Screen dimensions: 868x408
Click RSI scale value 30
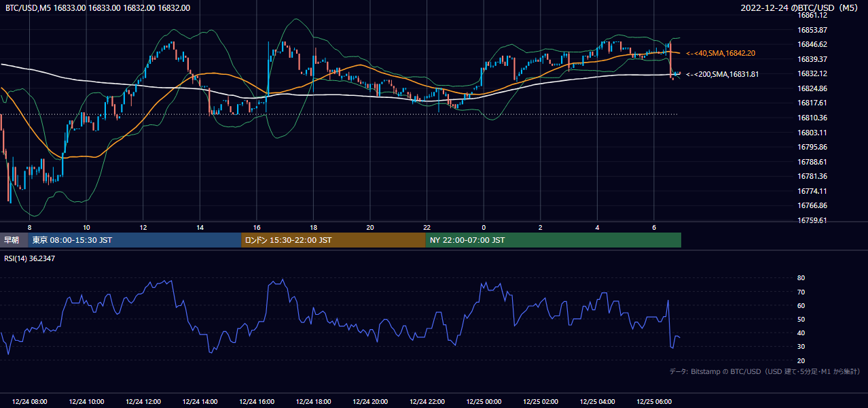(801, 347)
